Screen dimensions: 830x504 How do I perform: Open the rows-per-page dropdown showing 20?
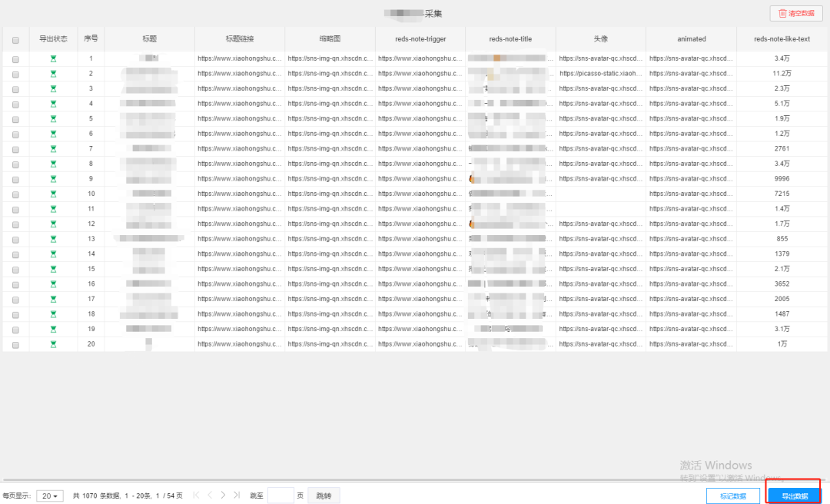(50, 496)
